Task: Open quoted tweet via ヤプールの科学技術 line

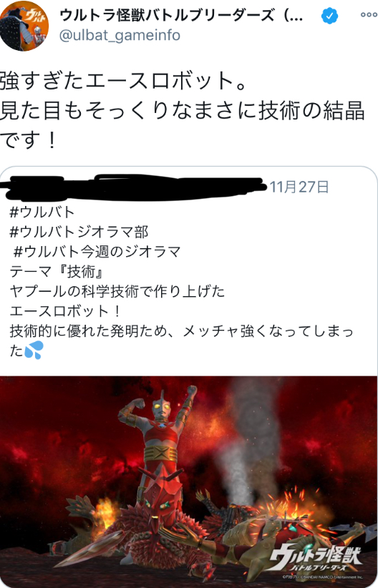Action: coord(117,291)
